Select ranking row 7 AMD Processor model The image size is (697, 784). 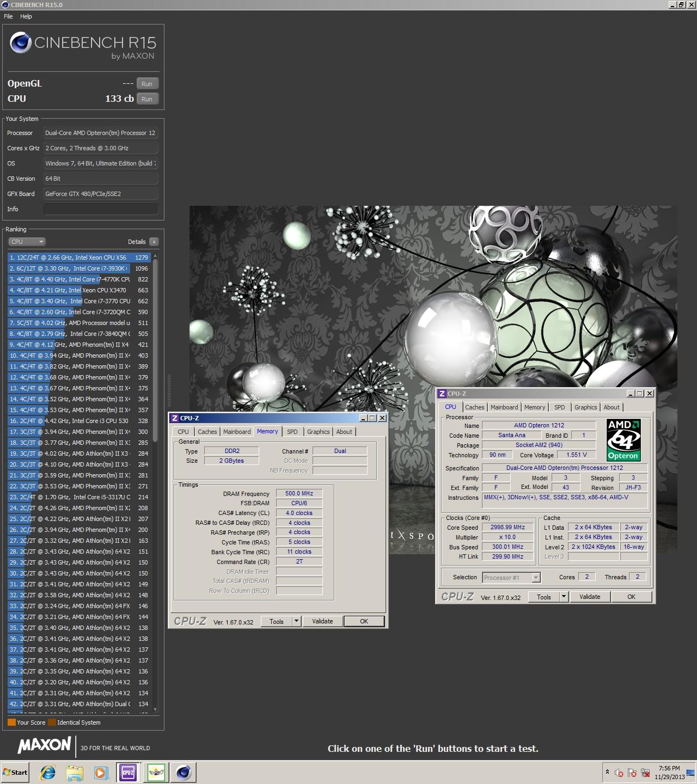(79, 323)
